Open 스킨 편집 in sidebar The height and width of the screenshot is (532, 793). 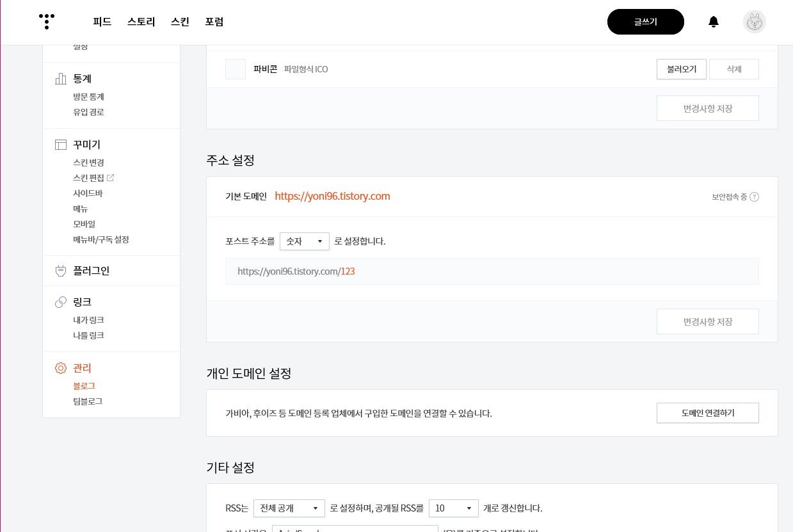pyautogui.click(x=89, y=178)
